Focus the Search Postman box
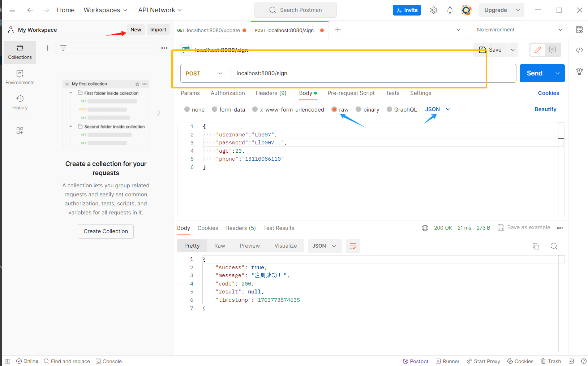This screenshot has height=366, width=588. click(x=296, y=10)
